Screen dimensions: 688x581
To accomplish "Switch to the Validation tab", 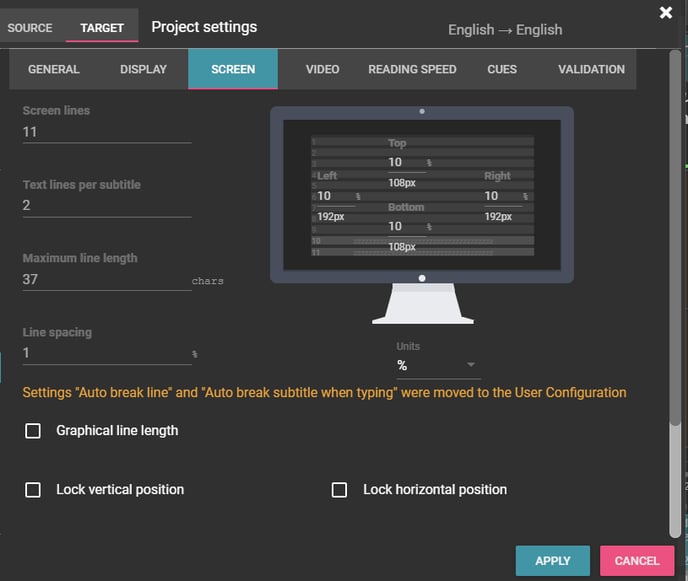I will click(591, 69).
